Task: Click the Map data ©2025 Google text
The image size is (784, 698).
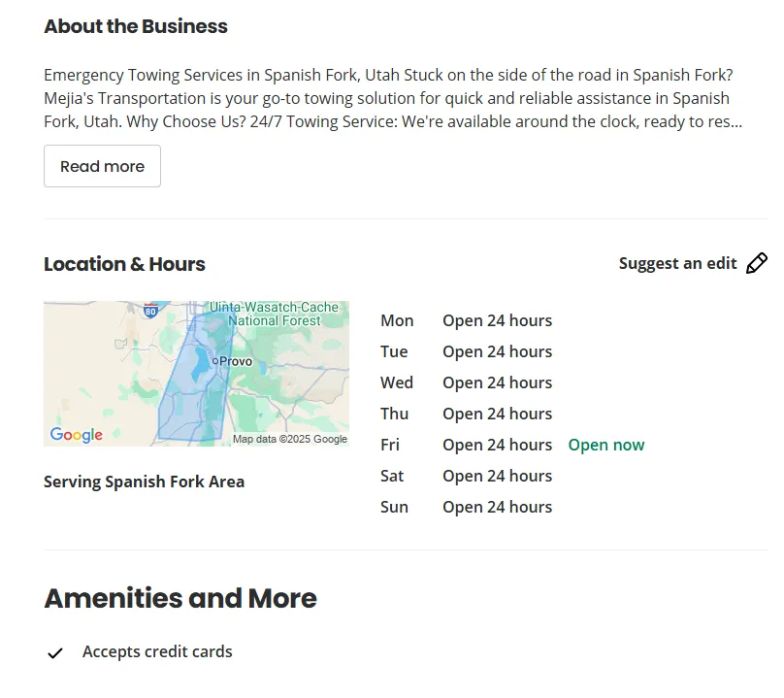Action: tap(289, 439)
